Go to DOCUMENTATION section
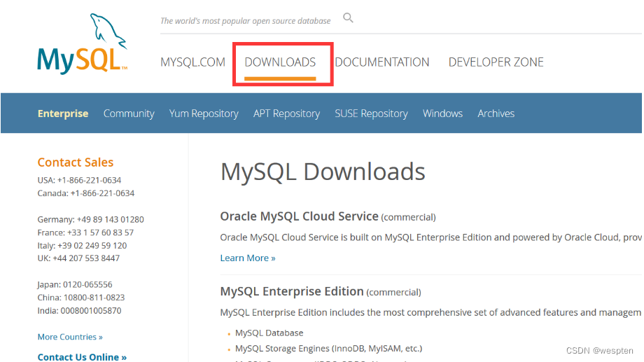The image size is (644, 362). coord(382,62)
